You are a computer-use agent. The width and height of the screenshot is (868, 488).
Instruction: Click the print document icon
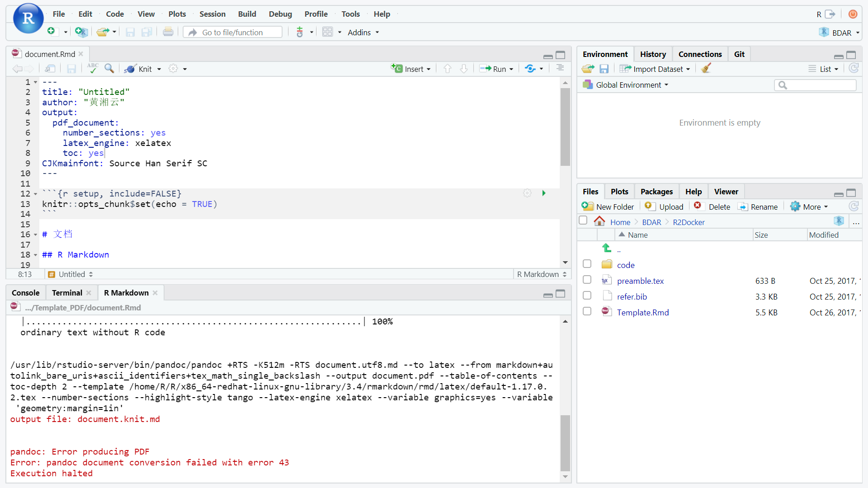(168, 32)
